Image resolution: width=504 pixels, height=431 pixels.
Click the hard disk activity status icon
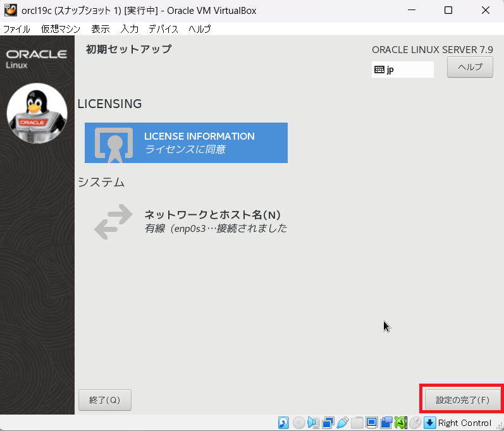pos(284,423)
